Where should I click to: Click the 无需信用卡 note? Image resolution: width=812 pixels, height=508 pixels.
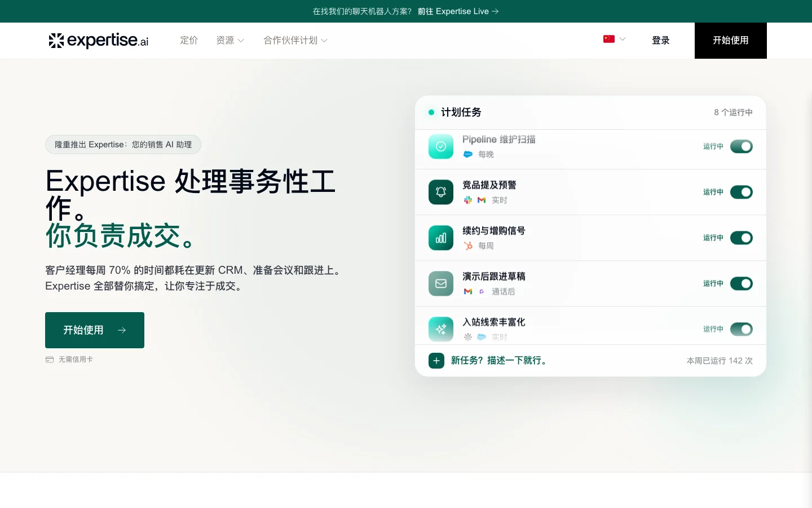click(x=76, y=360)
